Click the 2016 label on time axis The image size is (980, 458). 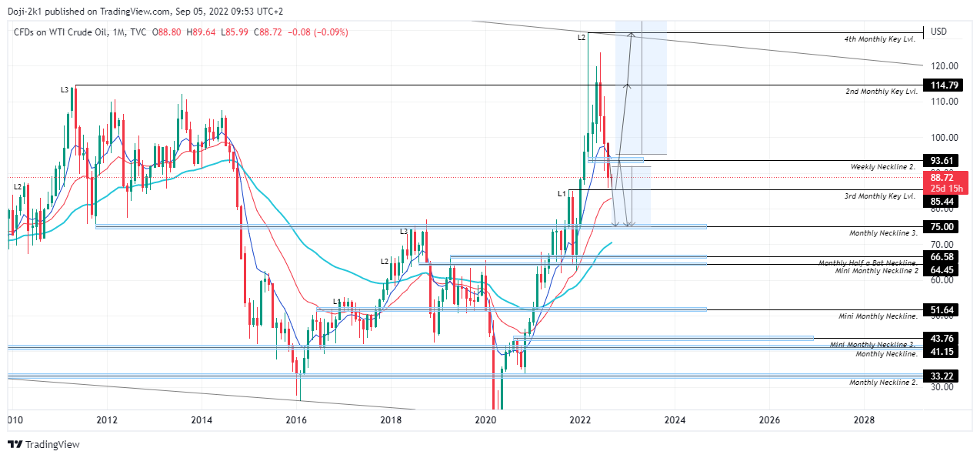click(x=296, y=420)
